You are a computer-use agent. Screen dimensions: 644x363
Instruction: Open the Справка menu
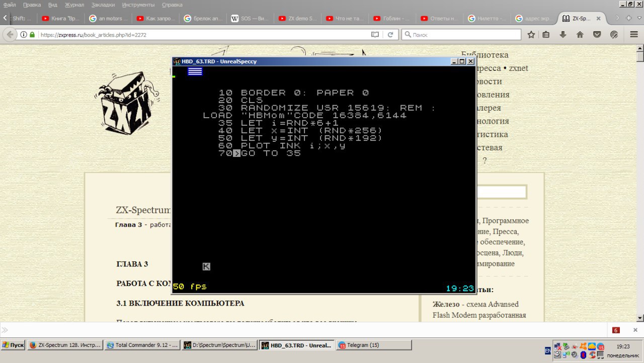[x=173, y=5]
